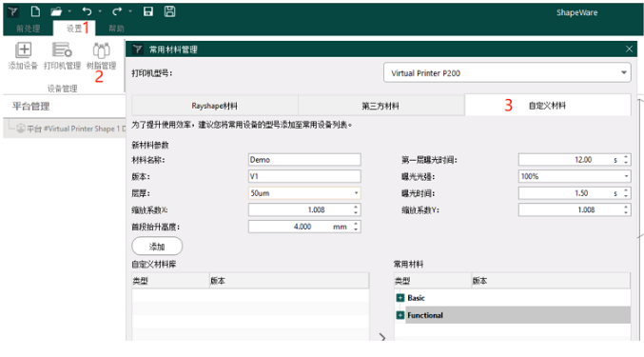This screenshot has width=644, height=357.
Task: Expand the Functional material category
Action: [400, 315]
